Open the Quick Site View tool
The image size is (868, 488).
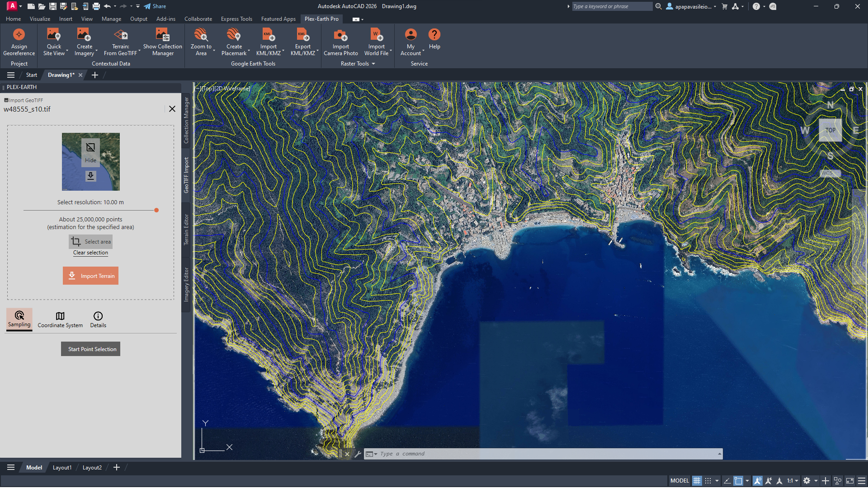[54, 35]
